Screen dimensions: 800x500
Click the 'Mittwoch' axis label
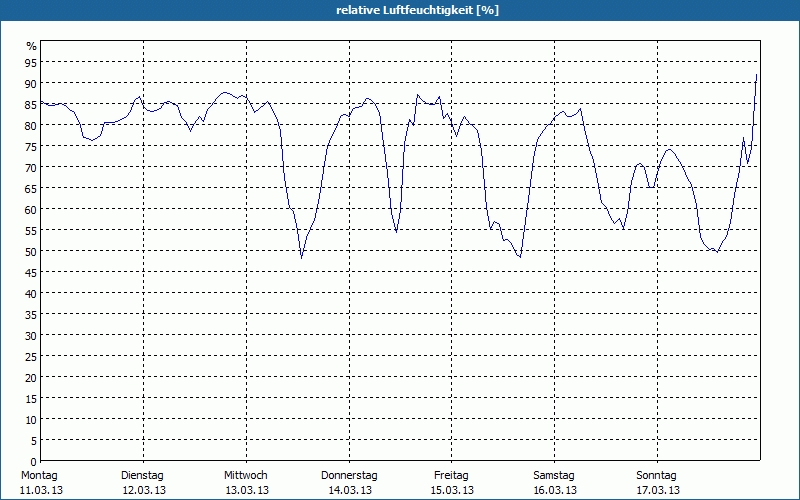tap(246, 475)
